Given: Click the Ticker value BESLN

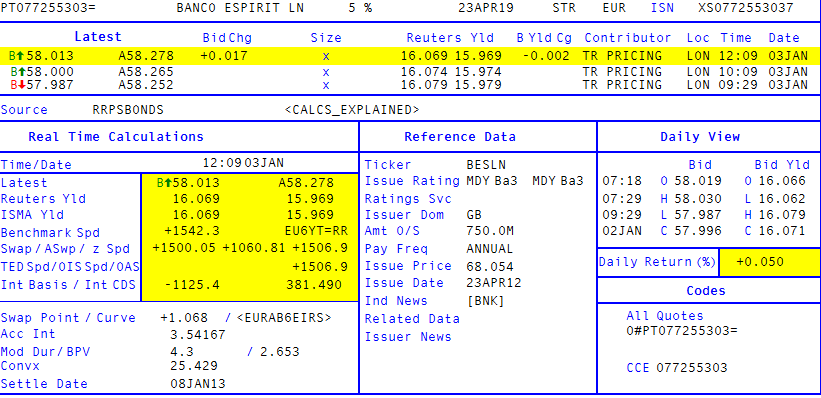Looking at the screenshot, I should 486,164.
